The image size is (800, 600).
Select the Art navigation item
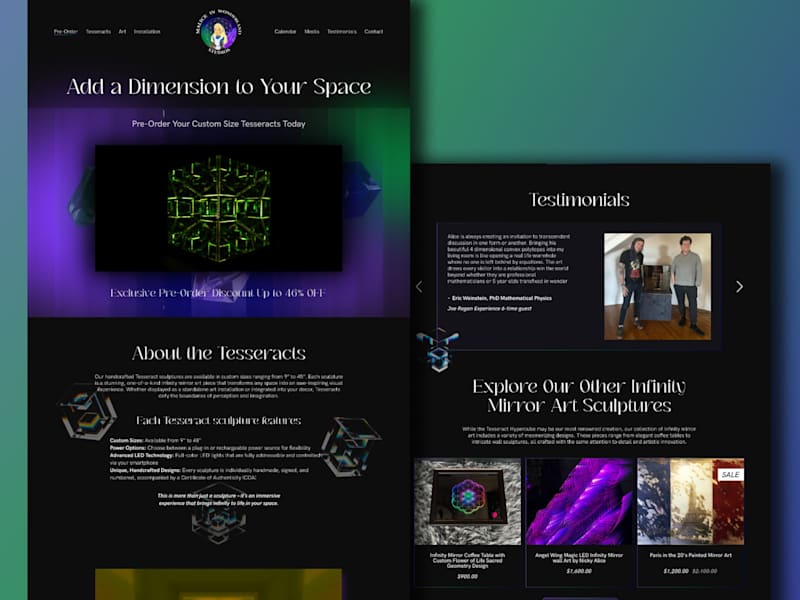click(122, 32)
